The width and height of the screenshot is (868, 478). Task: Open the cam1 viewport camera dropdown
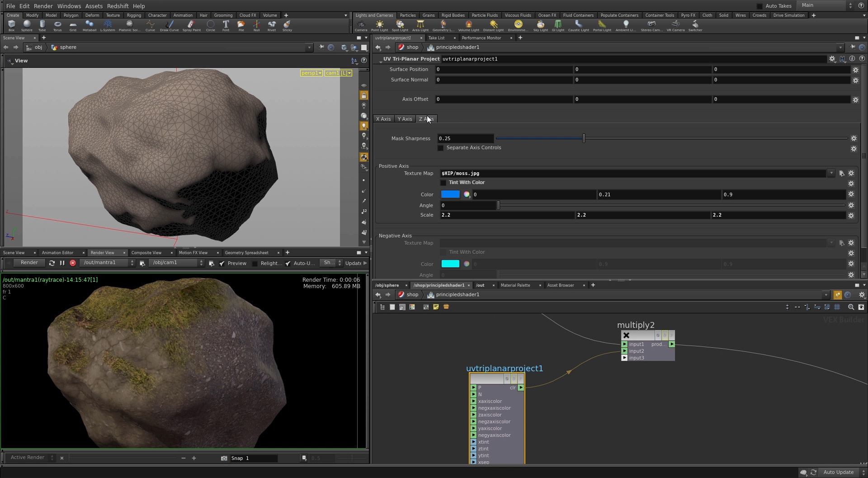[x=349, y=73]
